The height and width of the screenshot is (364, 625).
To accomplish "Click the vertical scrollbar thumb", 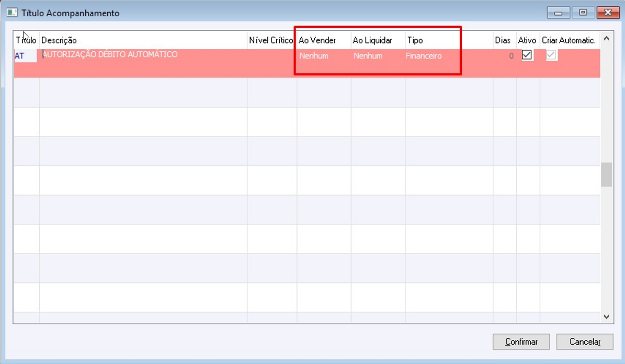I will click(x=606, y=174).
